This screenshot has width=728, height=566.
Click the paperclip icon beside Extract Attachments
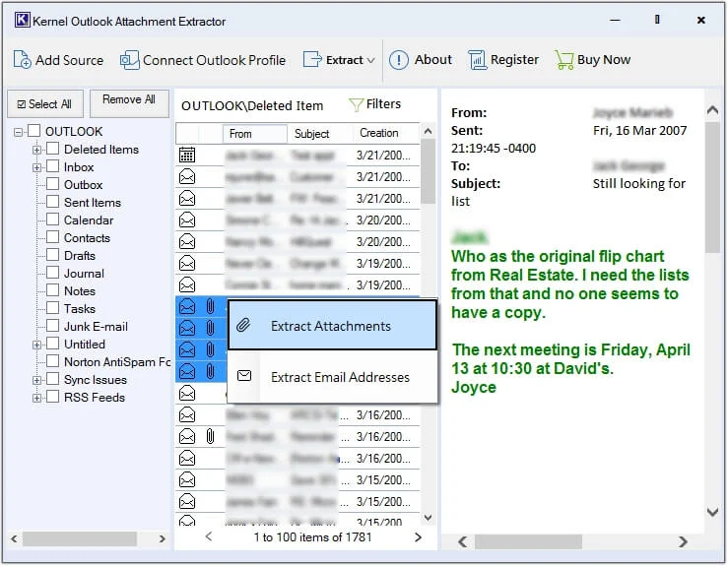click(243, 325)
